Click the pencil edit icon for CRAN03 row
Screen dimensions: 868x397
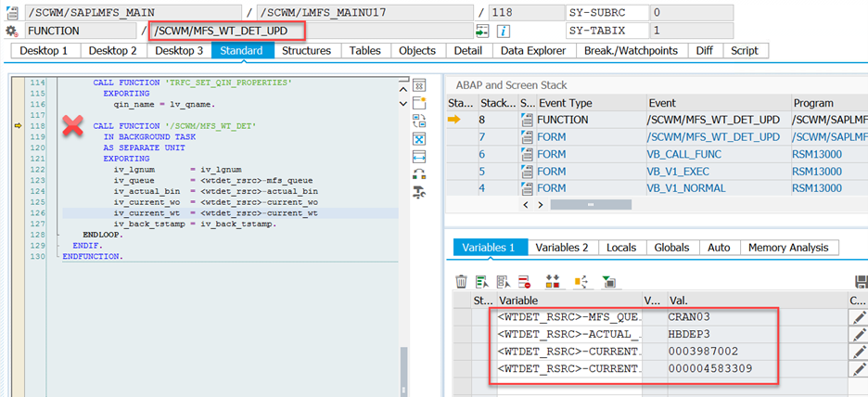click(859, 317)
